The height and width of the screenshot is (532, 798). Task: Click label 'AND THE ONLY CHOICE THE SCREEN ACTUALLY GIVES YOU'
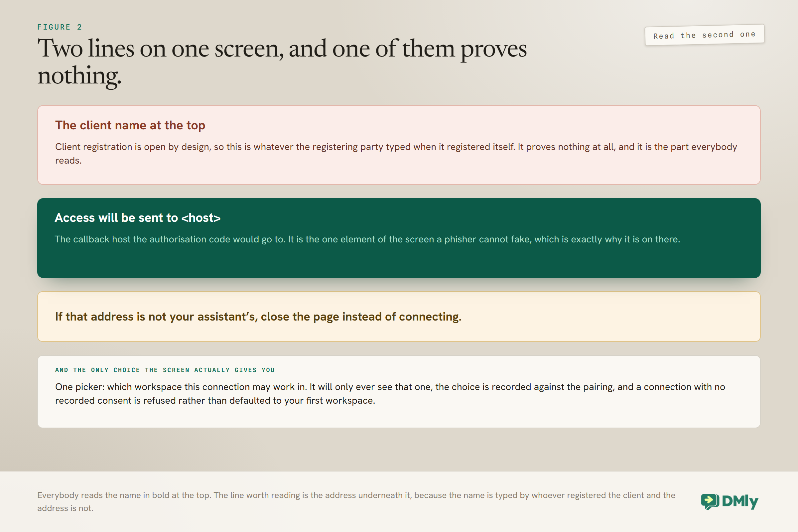click(x=165, y=370)
